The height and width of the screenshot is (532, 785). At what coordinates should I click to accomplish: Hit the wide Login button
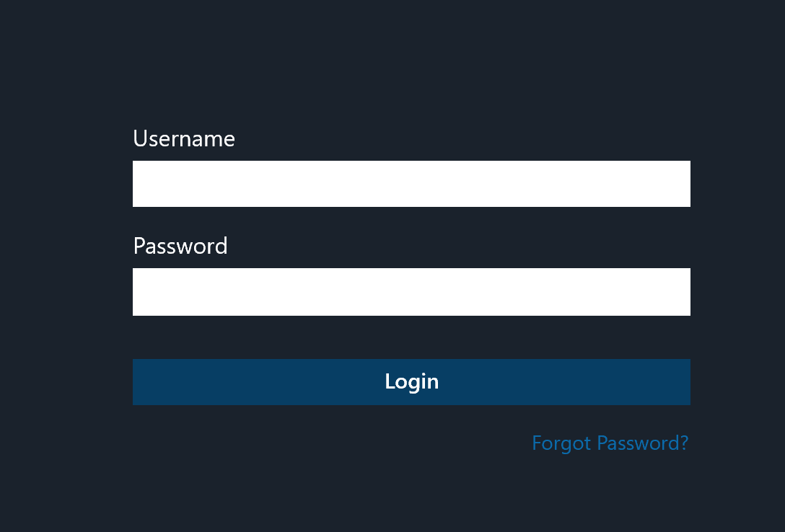click(411, 382)
